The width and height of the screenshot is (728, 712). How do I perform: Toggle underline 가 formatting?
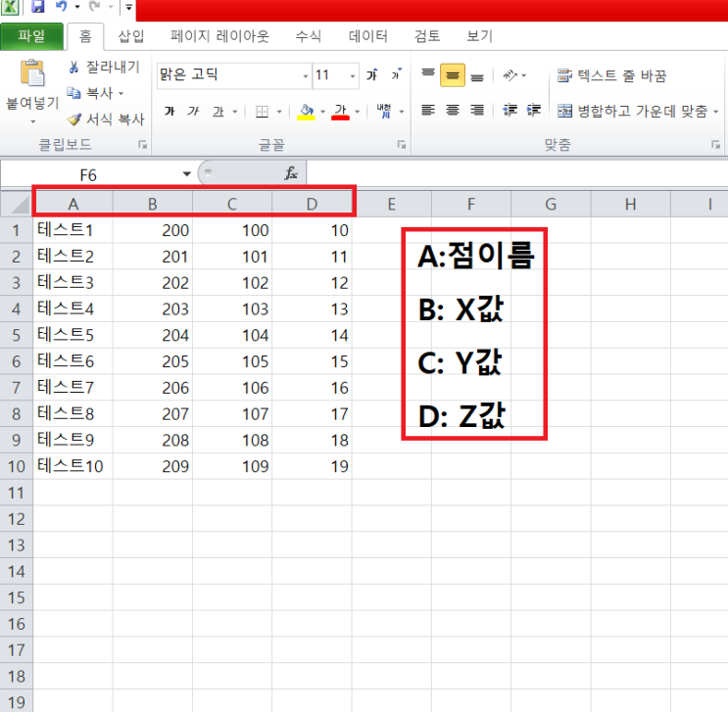(218, 112)
